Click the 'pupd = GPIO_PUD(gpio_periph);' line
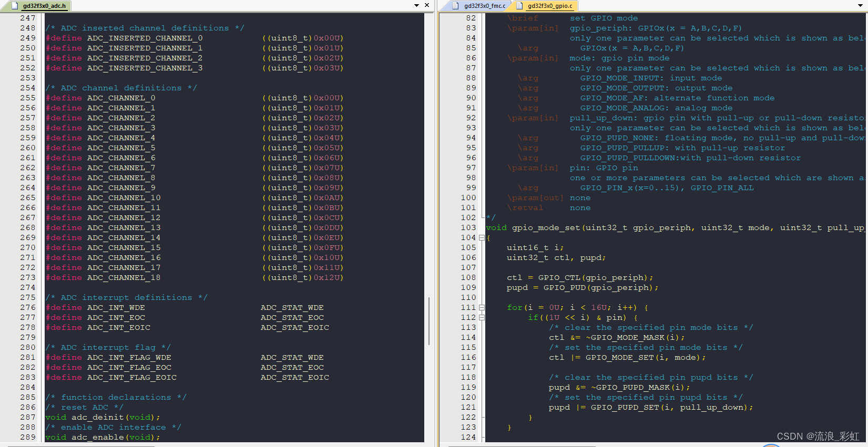 point(583,288)
